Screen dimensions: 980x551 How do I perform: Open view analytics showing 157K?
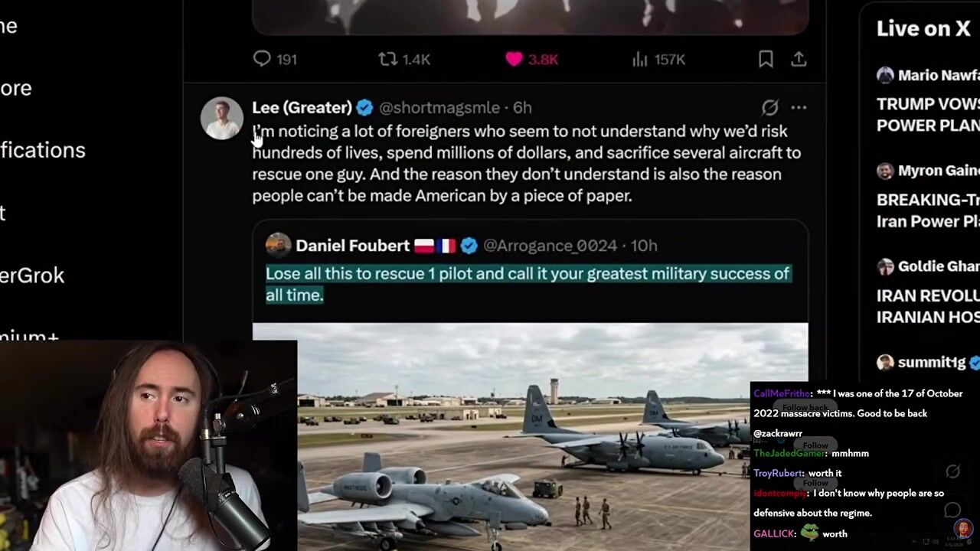pos(658,59)
